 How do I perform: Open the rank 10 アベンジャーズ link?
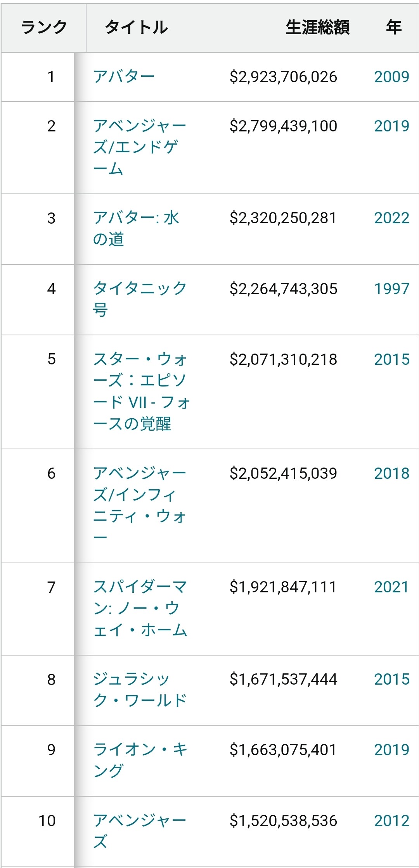coord(140,830)
